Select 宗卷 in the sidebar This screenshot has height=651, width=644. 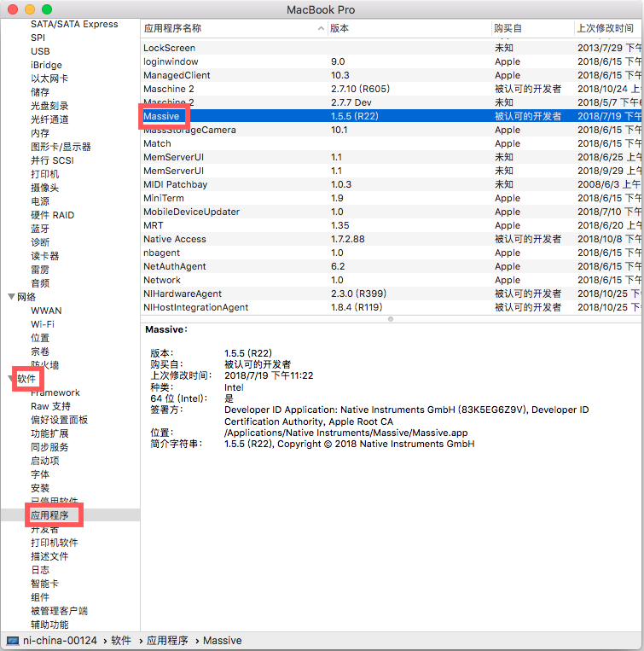(x=40, y=352)
